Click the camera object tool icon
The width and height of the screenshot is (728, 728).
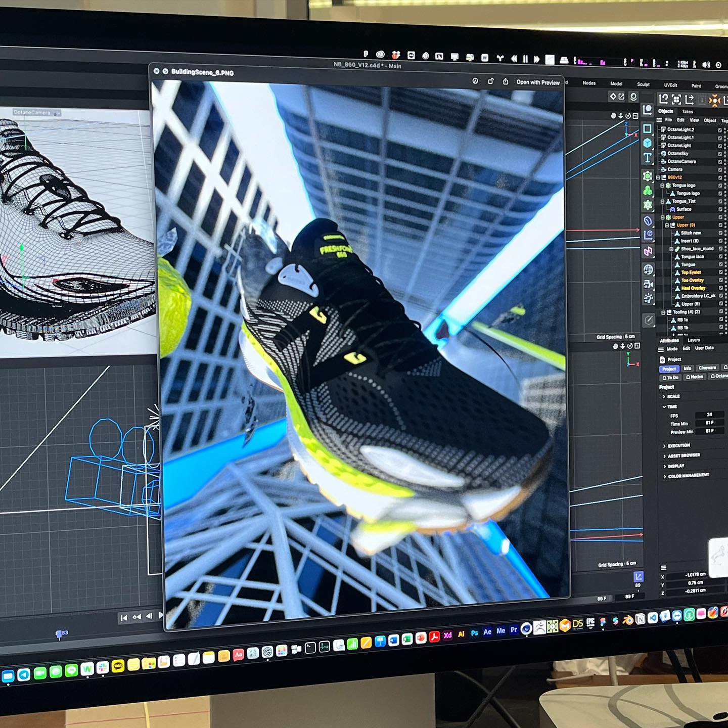[649, 284]
